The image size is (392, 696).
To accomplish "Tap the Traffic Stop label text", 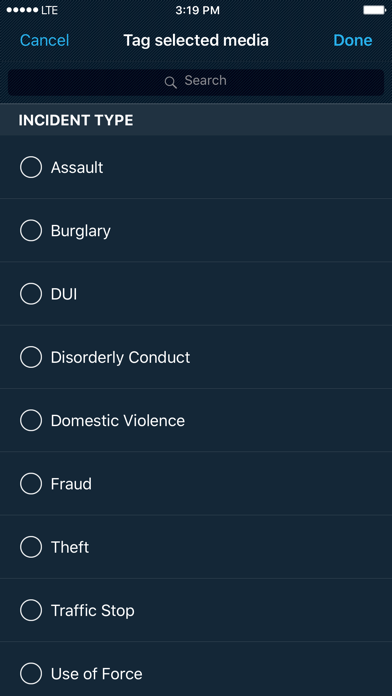I will click(x=92, y=611).
